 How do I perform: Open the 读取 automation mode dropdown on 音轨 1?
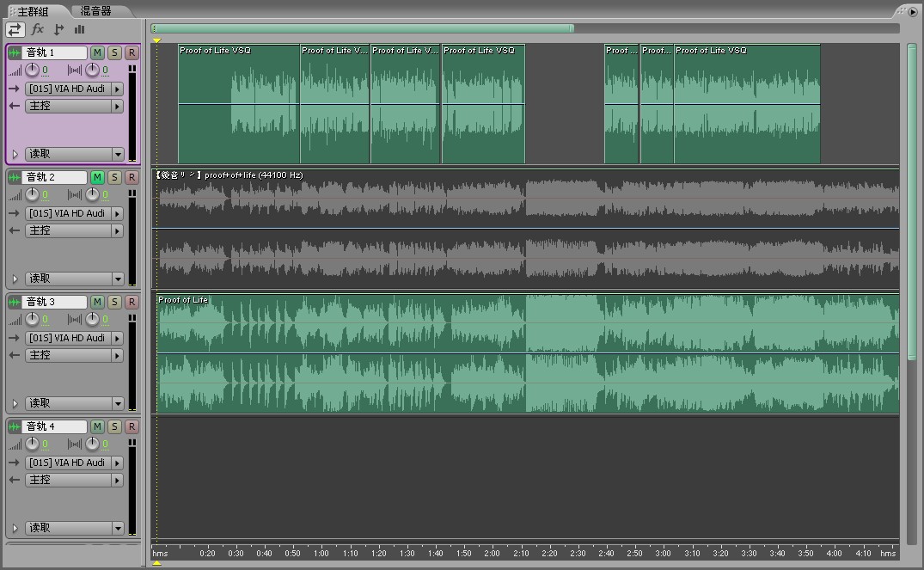74,155
